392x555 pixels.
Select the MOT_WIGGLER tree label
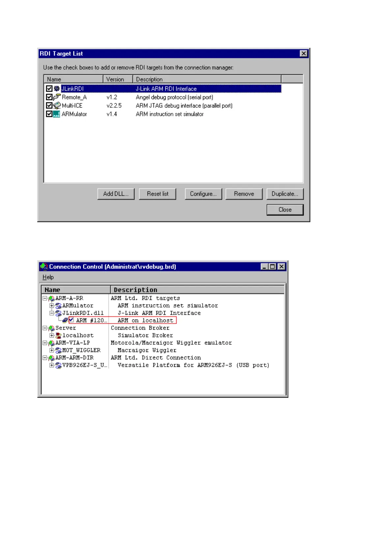[x=81, y=350]
